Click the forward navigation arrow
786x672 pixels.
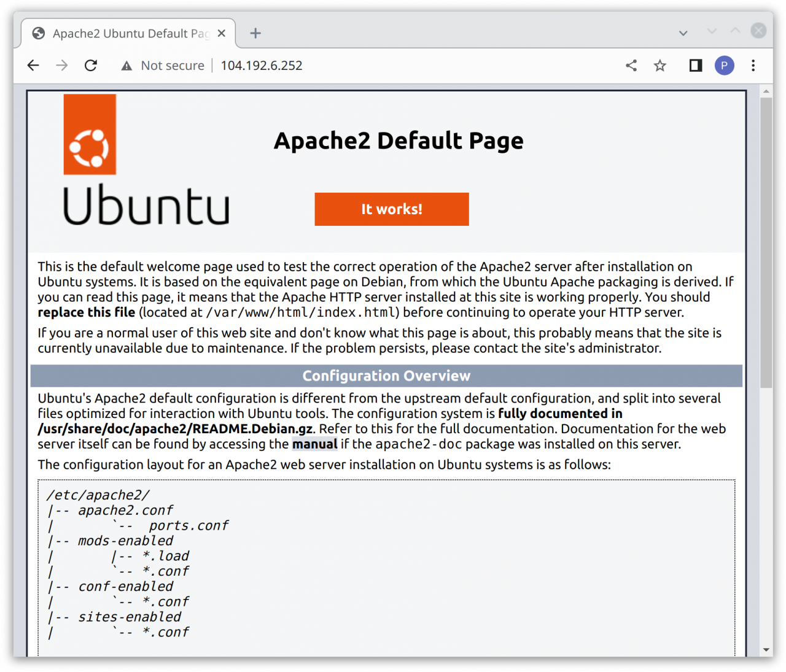[61, 65]
